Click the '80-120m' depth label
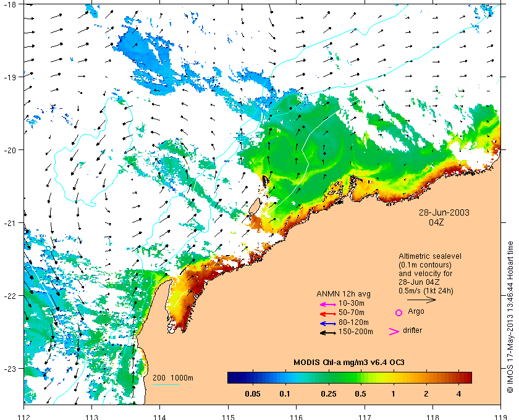 pyautogui.click(x=353, y=322)
